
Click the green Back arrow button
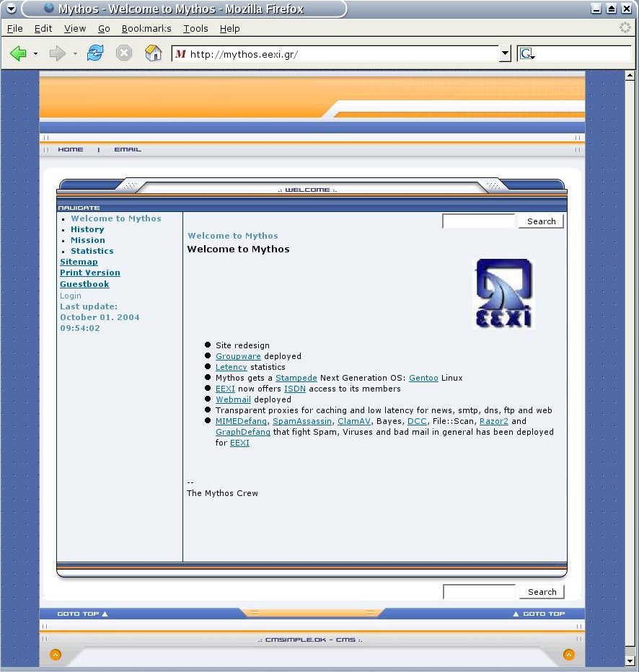(x=18, y=53)
